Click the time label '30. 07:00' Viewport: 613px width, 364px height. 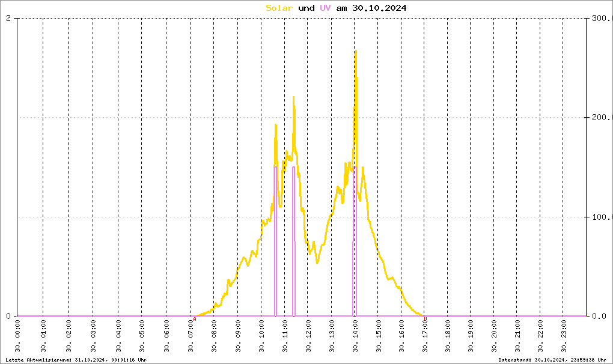click(191, 336)
